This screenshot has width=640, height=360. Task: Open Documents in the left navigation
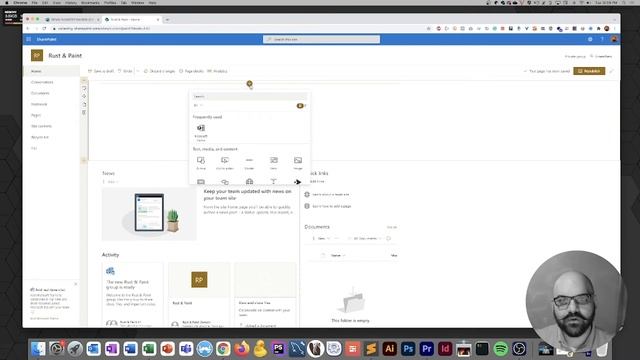click(x=40, y=93)
